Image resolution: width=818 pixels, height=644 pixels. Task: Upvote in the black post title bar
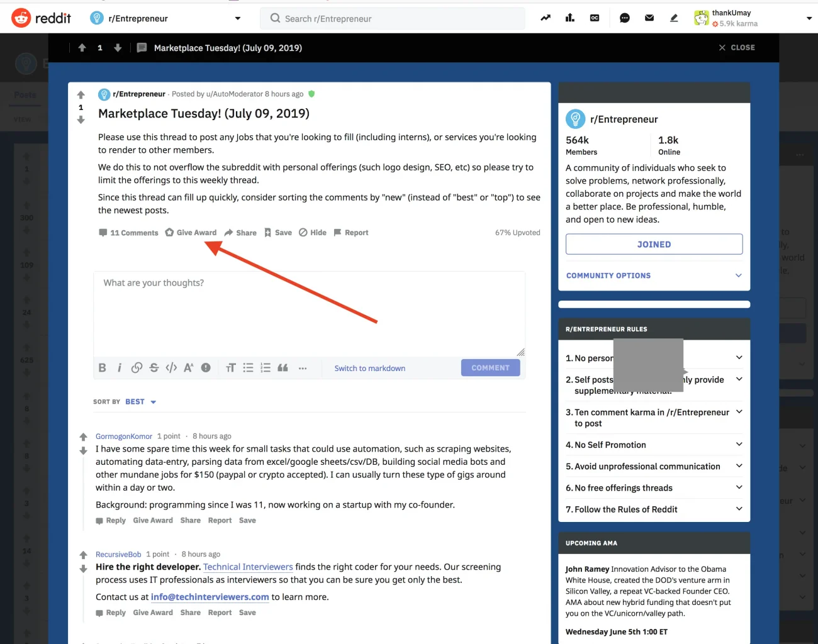coord(82,48)
